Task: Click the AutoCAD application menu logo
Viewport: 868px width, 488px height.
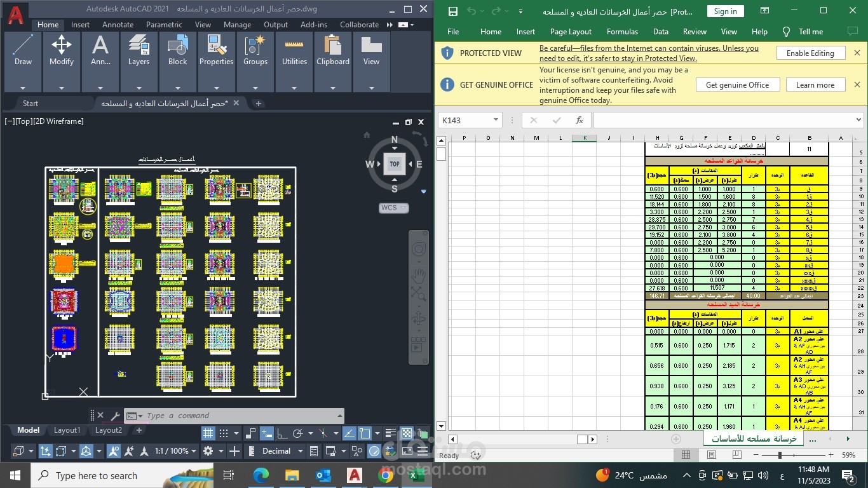Action: [17, 15]
